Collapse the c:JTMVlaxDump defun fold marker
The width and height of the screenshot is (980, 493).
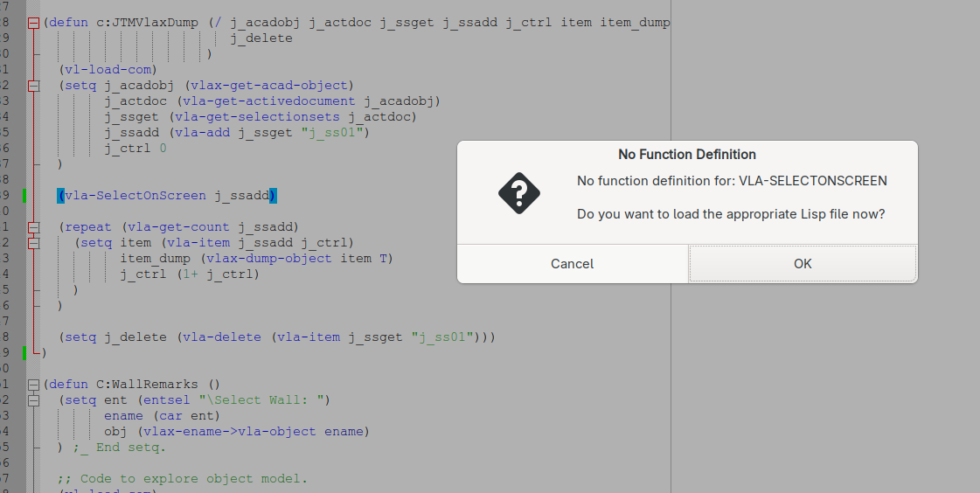tap(33, 23)
